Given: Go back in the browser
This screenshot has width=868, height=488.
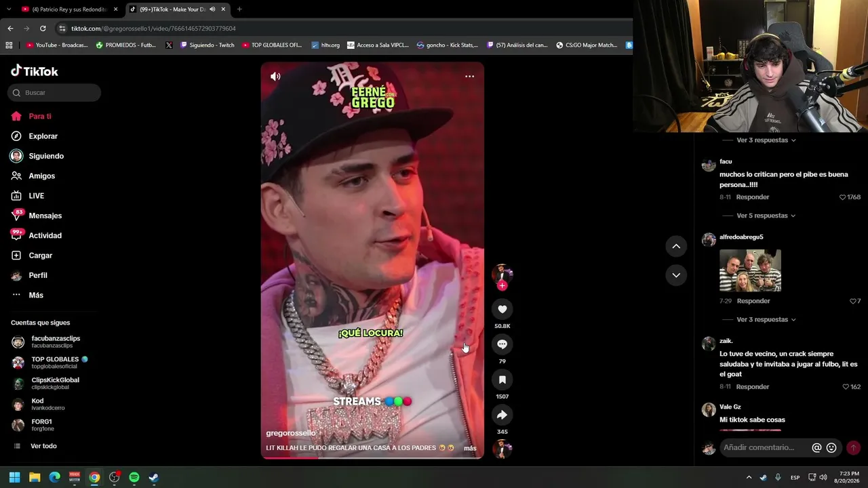Looking at the screenshot, I should click(x=10, y=28).
